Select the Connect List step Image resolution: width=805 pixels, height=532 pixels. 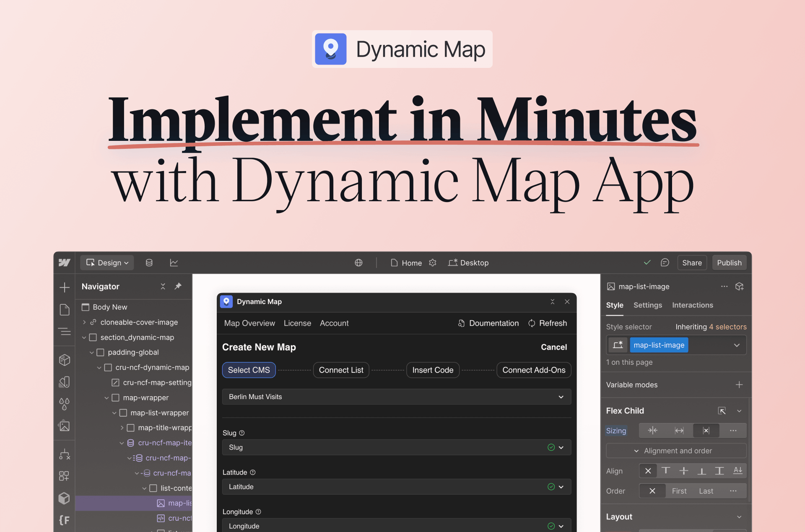click(x=341, y=370)
